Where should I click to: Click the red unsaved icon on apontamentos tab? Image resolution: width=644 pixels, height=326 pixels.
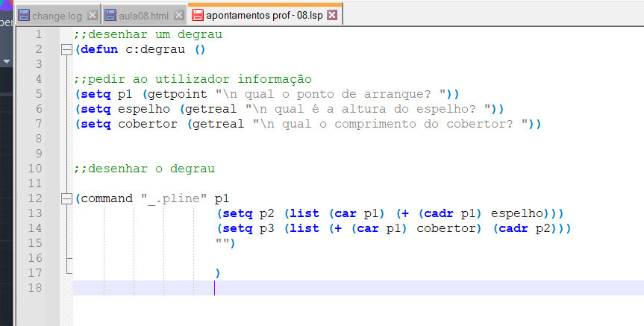(x=198, y=15)
